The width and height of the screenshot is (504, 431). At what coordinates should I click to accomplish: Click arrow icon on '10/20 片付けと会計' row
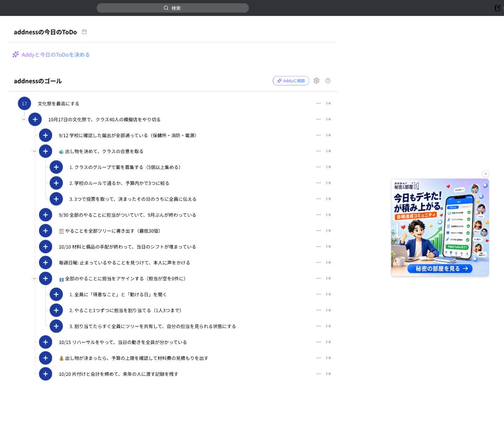click(328, 374)
